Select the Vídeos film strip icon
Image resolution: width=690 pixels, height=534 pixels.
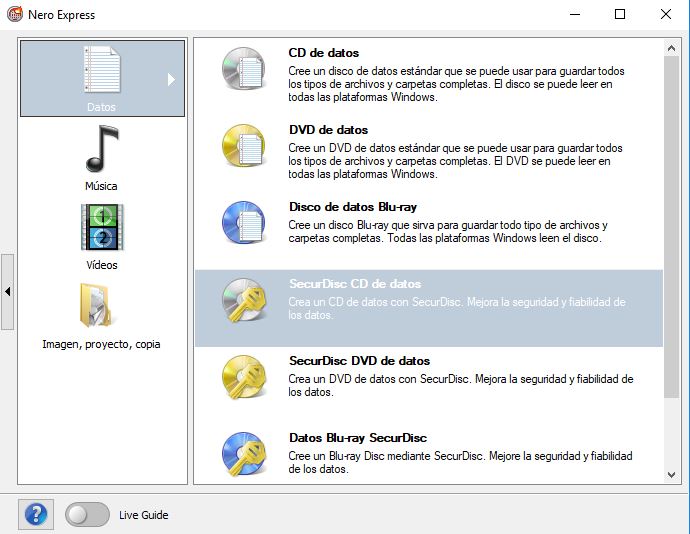(x=101, y=227)
